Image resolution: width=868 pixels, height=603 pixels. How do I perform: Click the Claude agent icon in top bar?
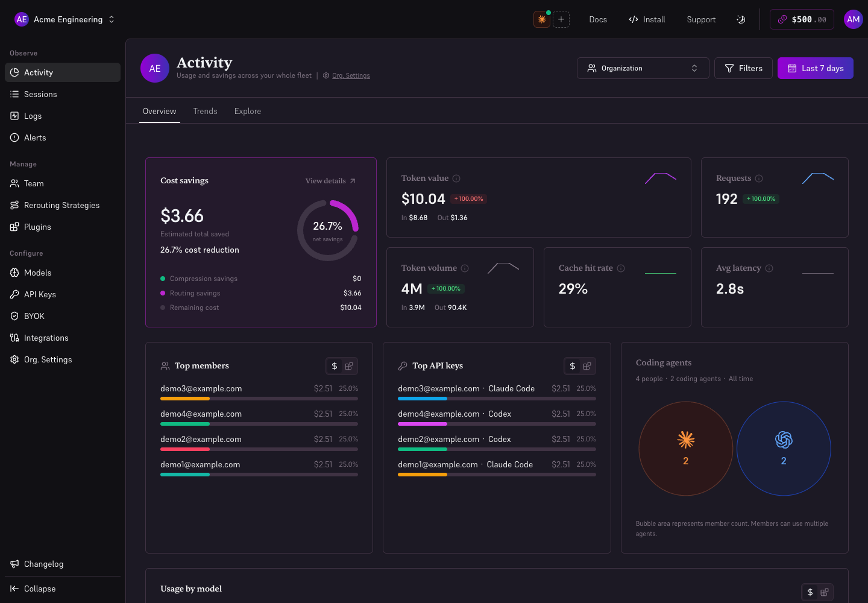click(x=542, y=19)
